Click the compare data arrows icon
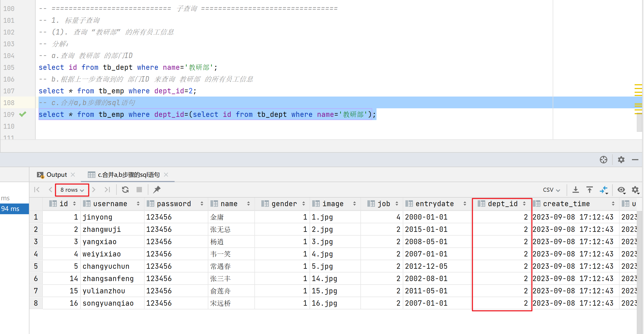644x334 pixels. click(604, 190)
